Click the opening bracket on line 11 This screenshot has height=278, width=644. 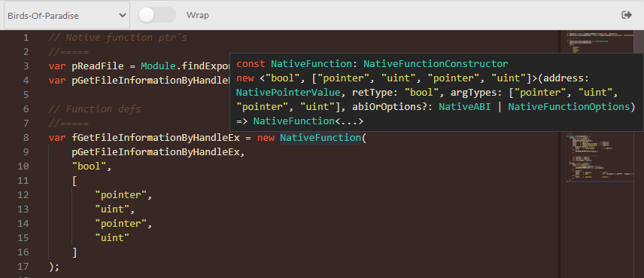pos(74,181)
